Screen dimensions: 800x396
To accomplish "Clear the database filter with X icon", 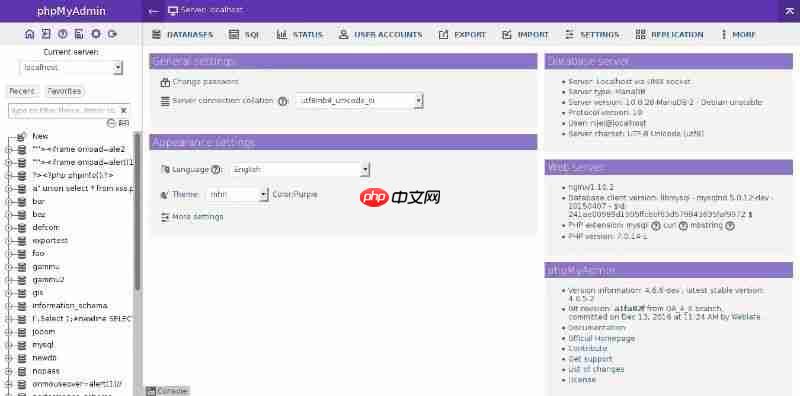I will click(x=123, y=110).
